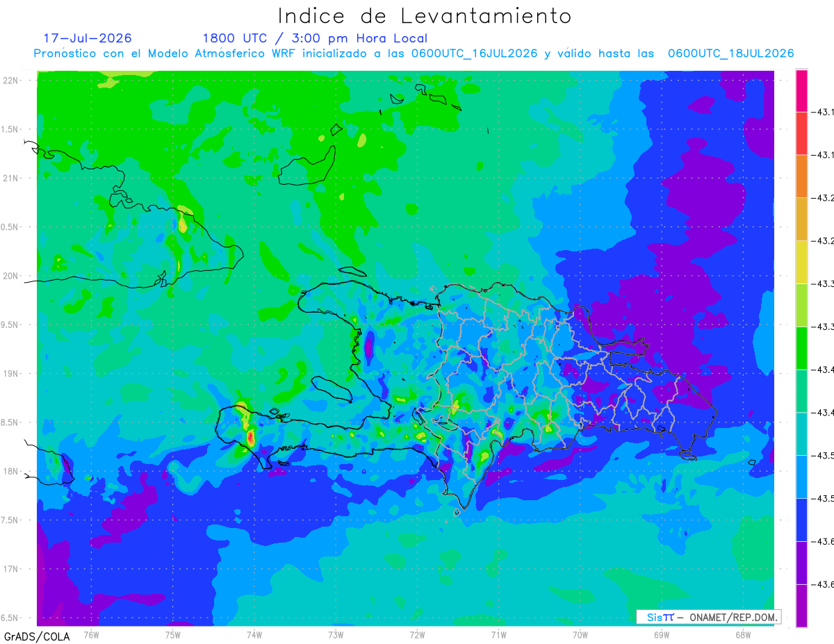Click the '22N' latitude axis label
The image size is (834, 644).
[12, 81]
